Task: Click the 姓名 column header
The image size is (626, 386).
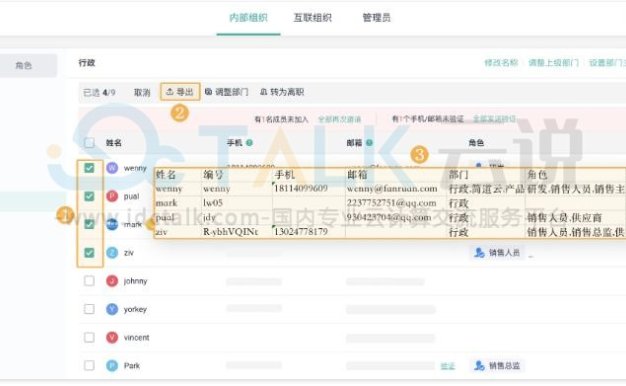Action: (x=113, y=143)
